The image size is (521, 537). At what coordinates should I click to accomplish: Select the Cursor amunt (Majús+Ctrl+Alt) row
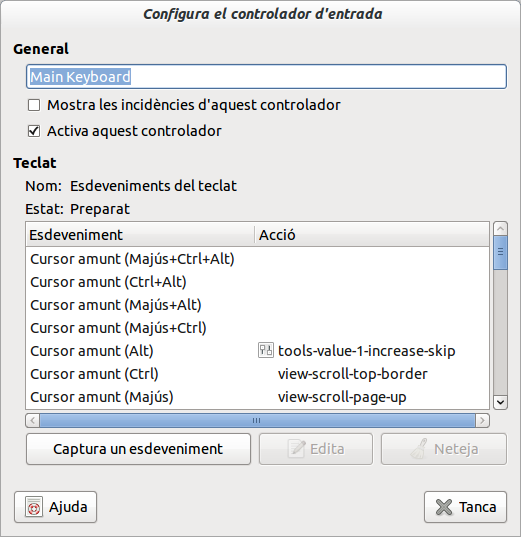pyautogui.click(x=257, y=259)
